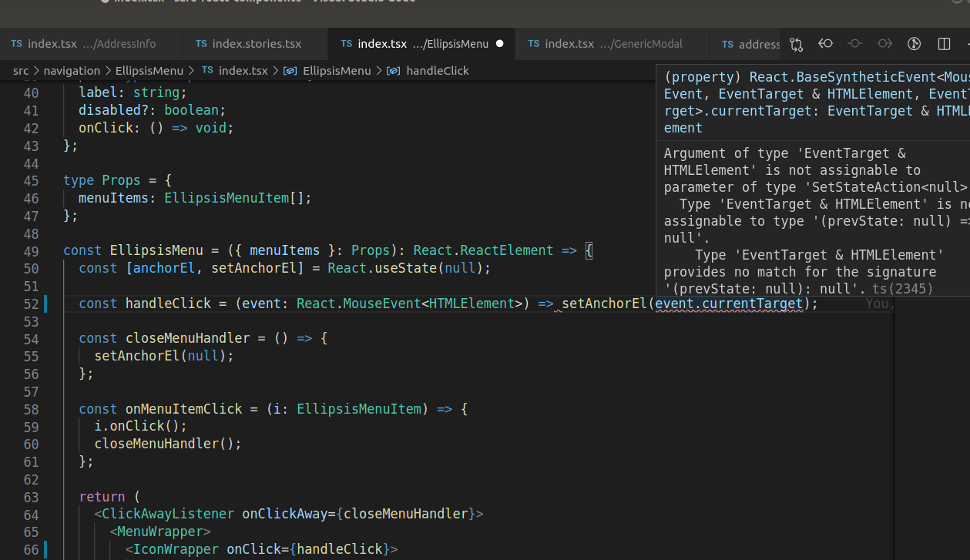Image resolution: width=970 pixels, height=560 pixels.
Task: Click 'const EllipsisMenu' declaration on line 49
Action: tap(133, 250)
